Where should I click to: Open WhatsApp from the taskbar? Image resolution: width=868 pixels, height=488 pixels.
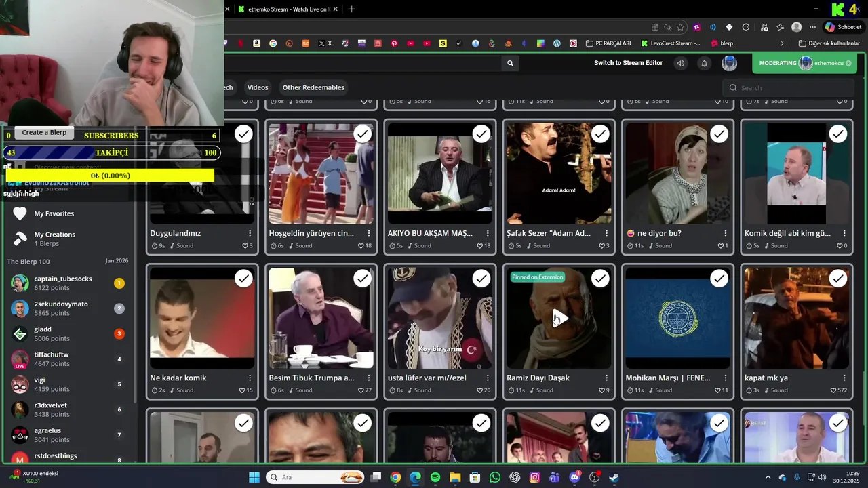(495, 477)
